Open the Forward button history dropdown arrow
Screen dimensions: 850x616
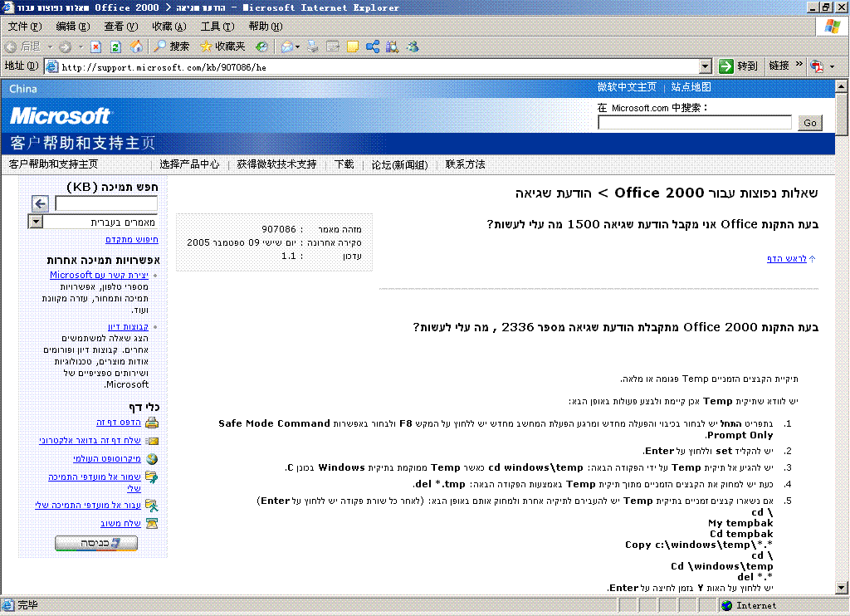(81, 47)
